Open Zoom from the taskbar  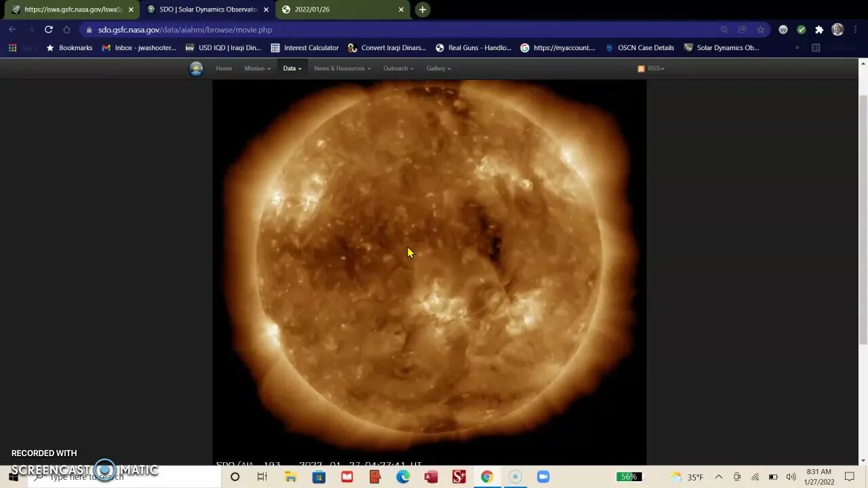point(543,477)
